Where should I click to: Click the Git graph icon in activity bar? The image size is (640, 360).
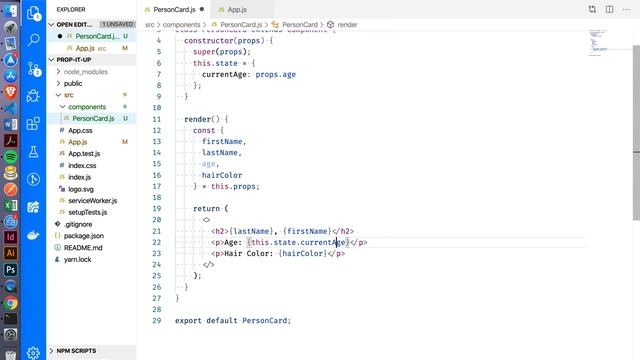(33, 179)
